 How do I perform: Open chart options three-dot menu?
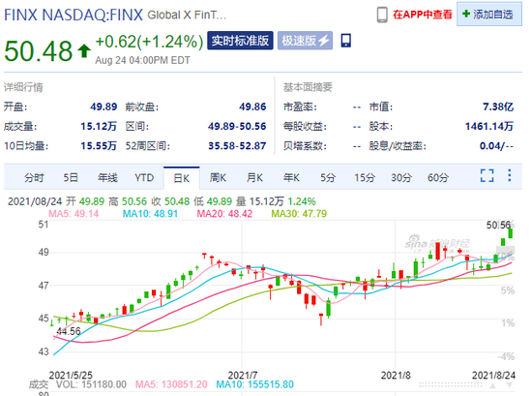(x=509, y=175)
